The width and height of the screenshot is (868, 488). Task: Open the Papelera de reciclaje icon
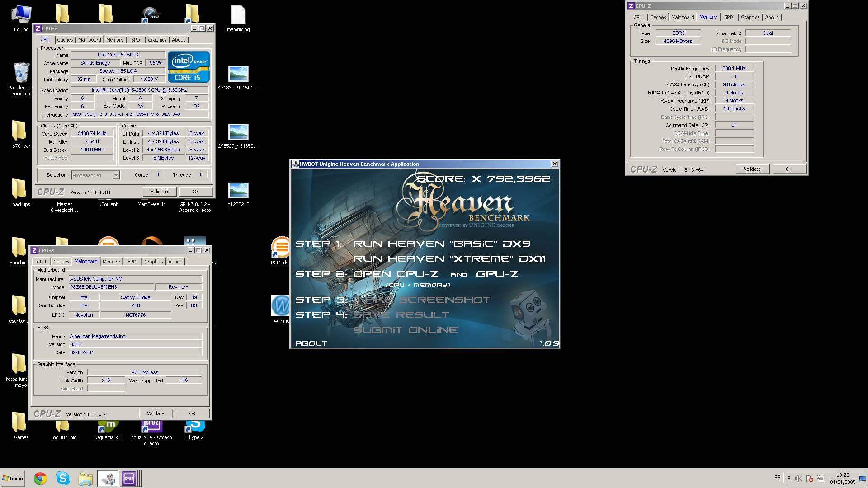pos(21,78)
